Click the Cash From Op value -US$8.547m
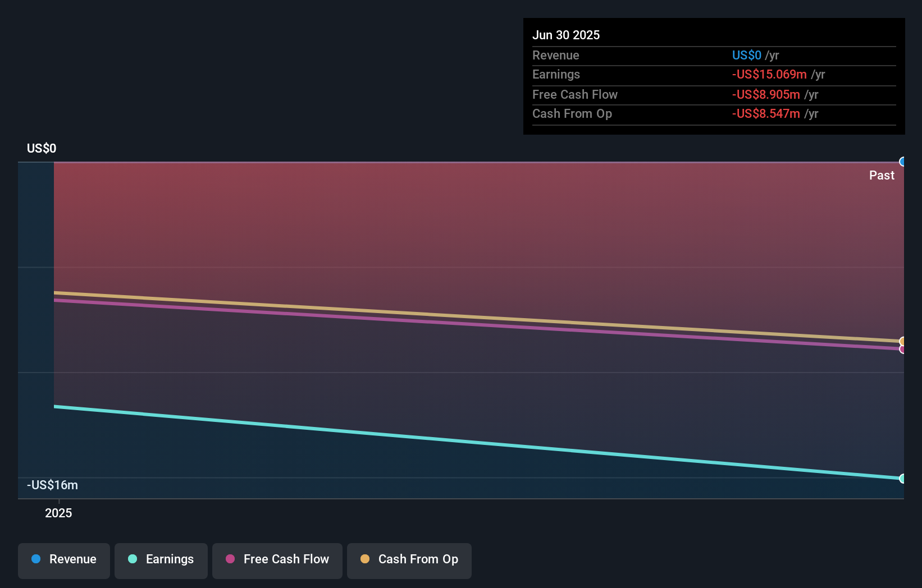The width and height of the screenshot is (922, 588). click(x=766, y=113)
